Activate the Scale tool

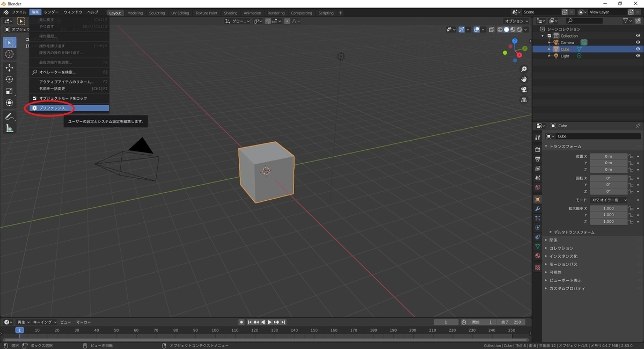pos(10,91)
